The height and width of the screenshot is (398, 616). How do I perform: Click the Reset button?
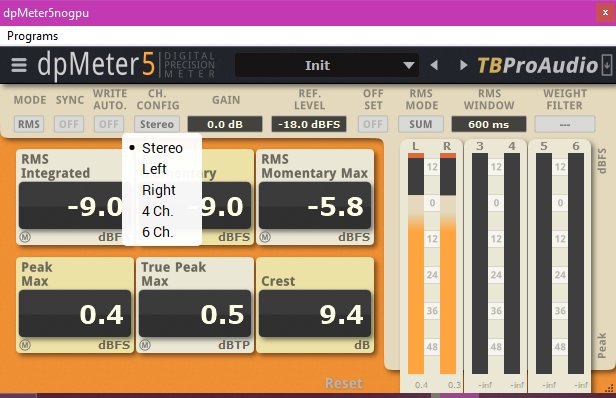coord(344,383)
